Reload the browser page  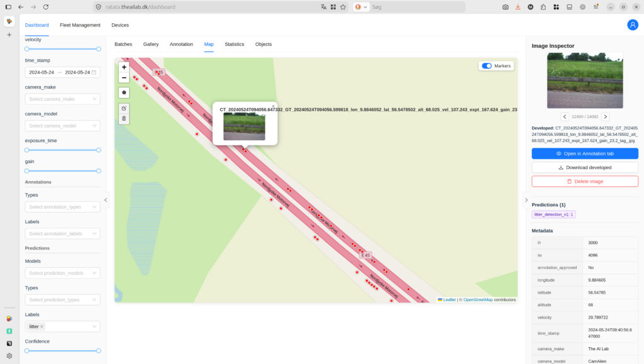[46, 7]
